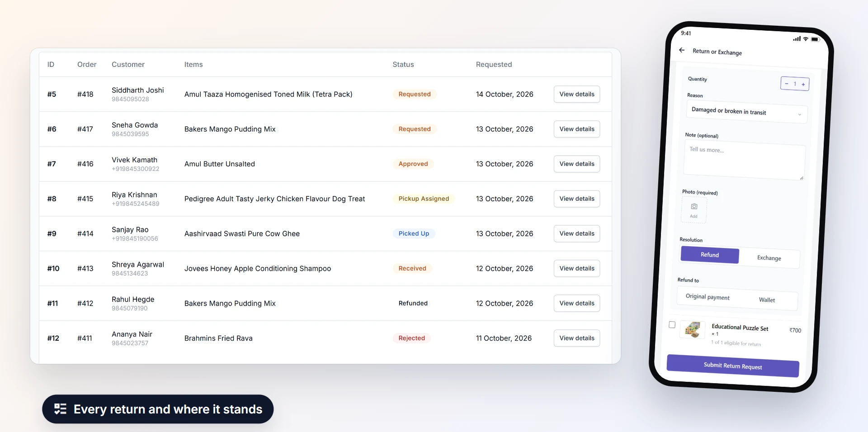Open the Reason dropdown showing Damaged or broken

click(746, 112)
